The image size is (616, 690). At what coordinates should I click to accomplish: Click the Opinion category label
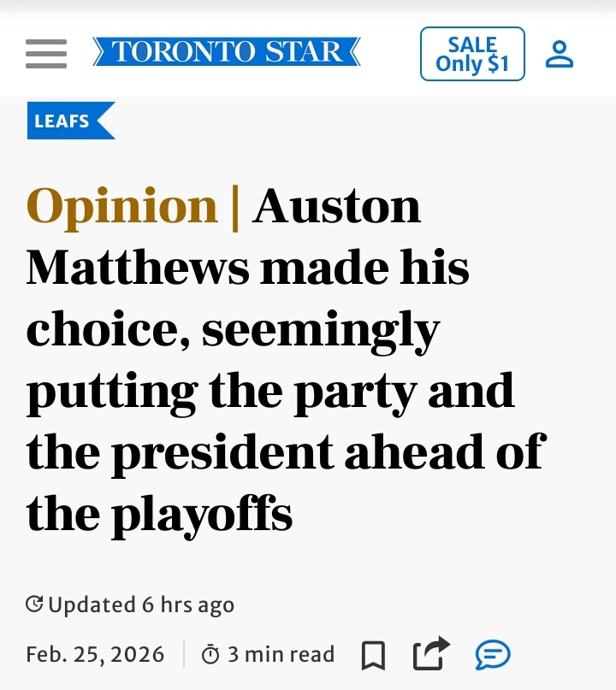[122, 207]
